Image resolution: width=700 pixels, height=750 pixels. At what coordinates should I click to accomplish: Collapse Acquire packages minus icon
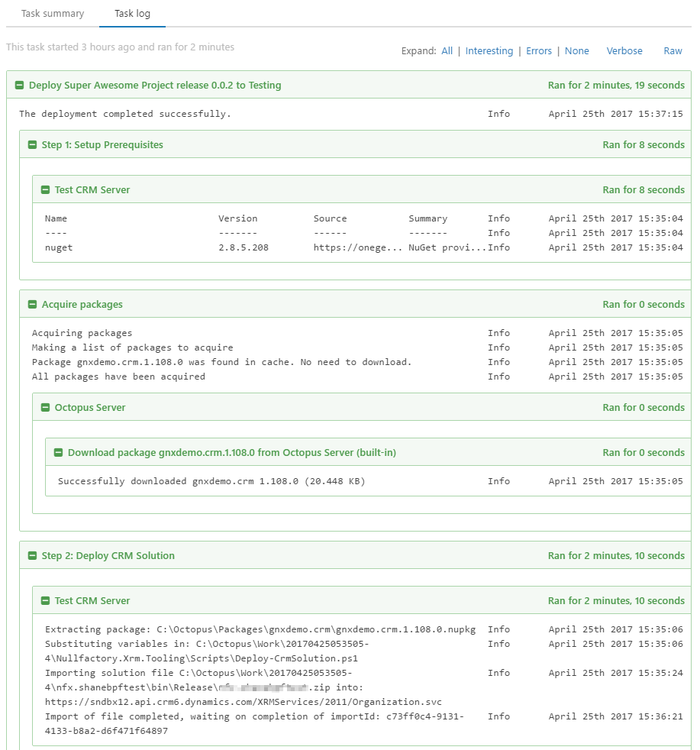coord(32,305)
